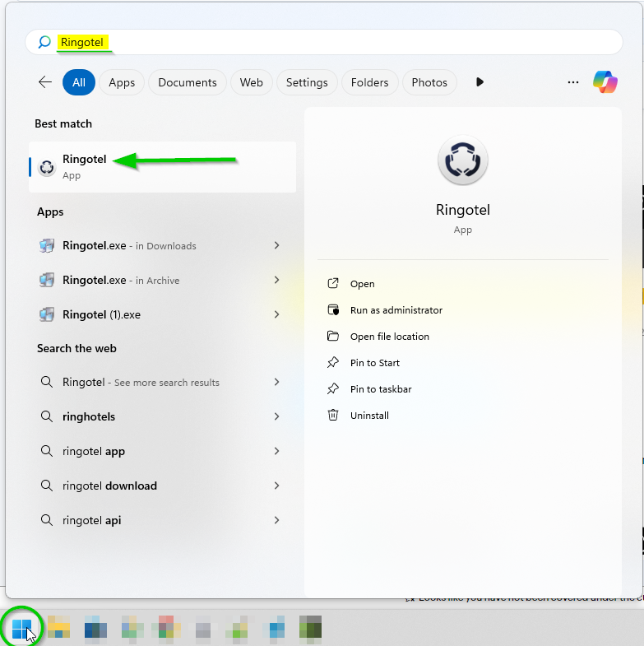Click search icon beside ringotel api
644x646 pixels.
(47, 521)
